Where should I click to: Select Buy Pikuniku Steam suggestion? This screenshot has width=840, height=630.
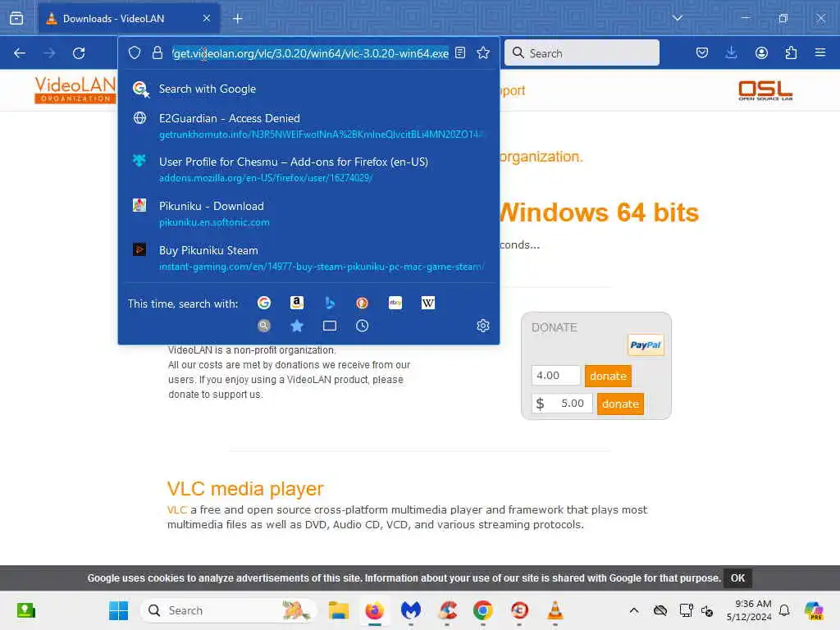pos(308,258)
